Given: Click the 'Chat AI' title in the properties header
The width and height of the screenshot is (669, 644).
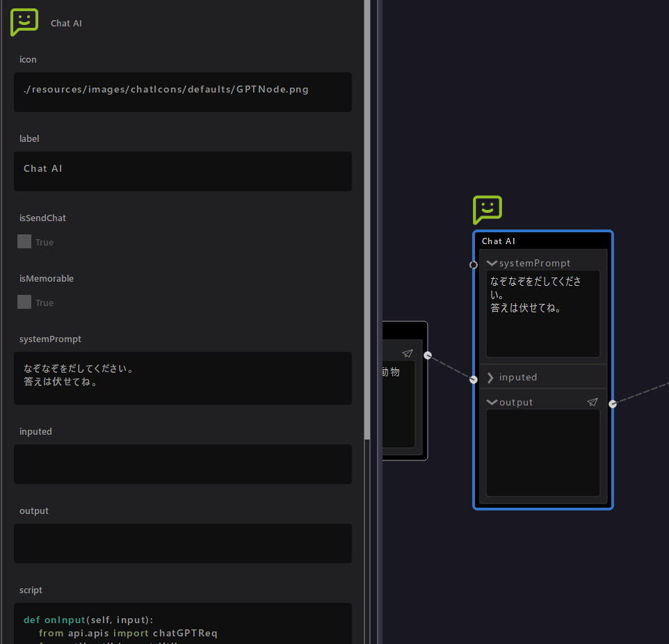Looking at the screenshot, I should click(x=66, y=24).
